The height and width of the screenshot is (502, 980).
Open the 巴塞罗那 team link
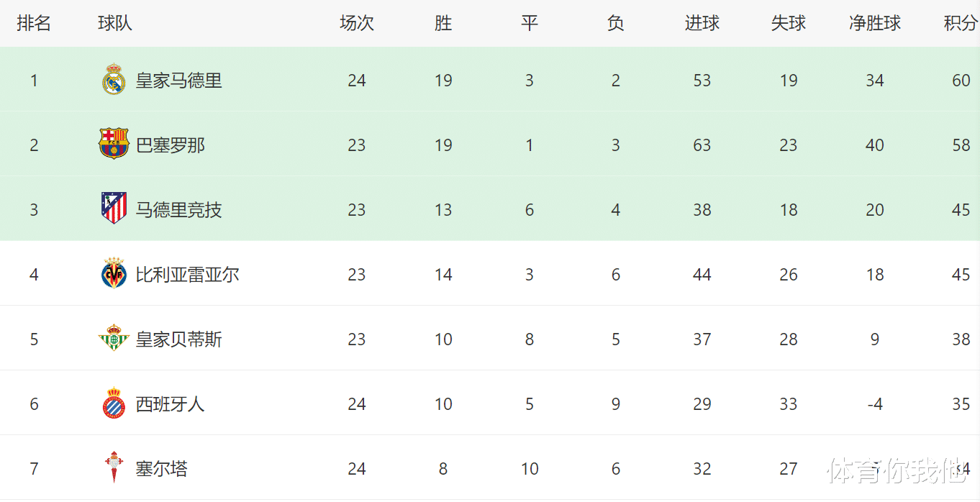pos(171,145)
